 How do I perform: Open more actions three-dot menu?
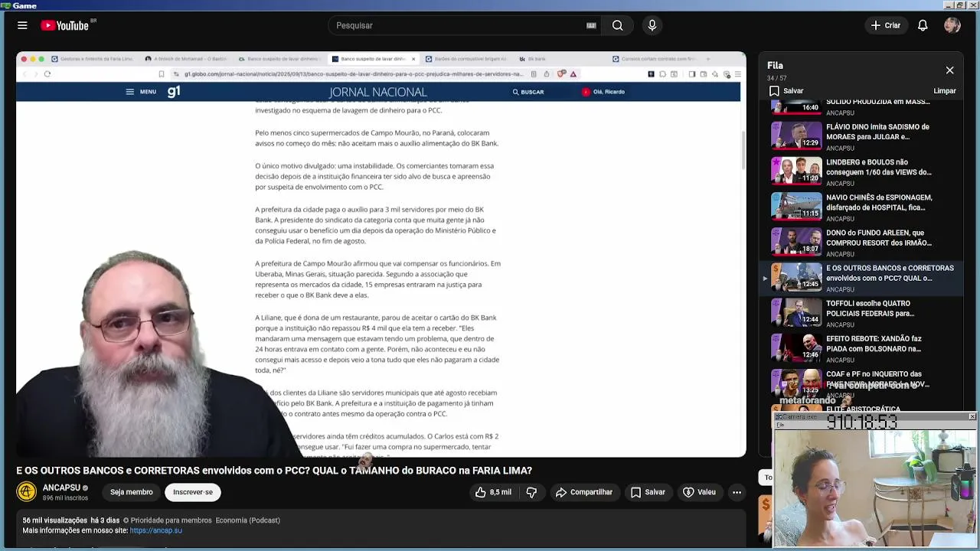[x=737, y=492]
